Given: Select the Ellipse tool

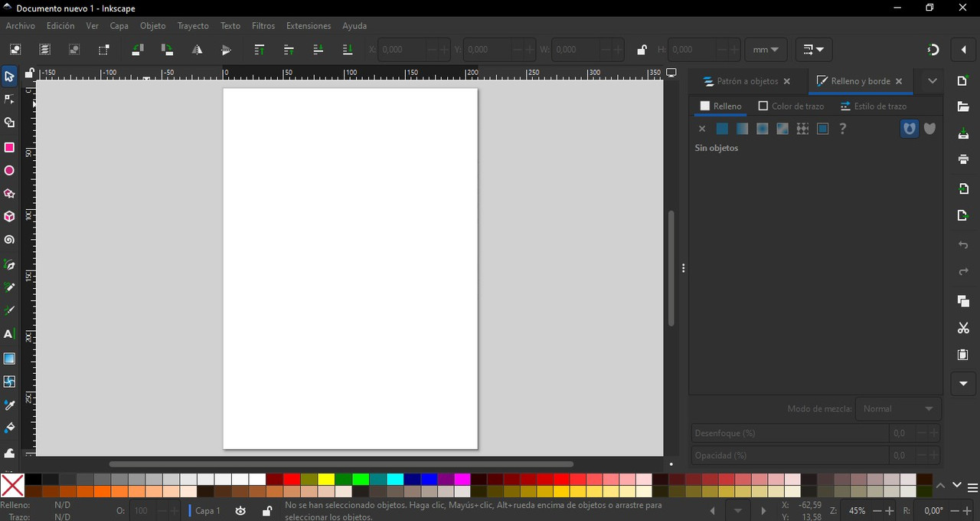Looking at the screenshot, I should pos(9,171).
